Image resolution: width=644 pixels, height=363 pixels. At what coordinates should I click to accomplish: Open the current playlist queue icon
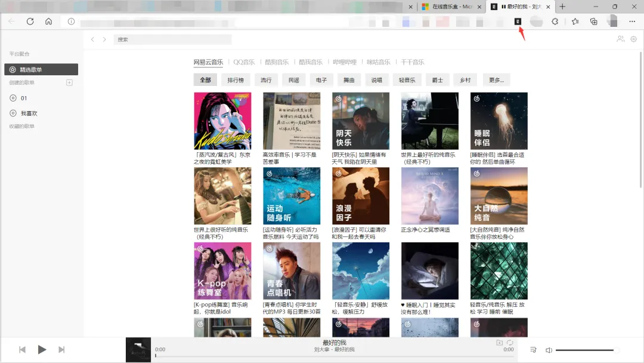point(533,350)
